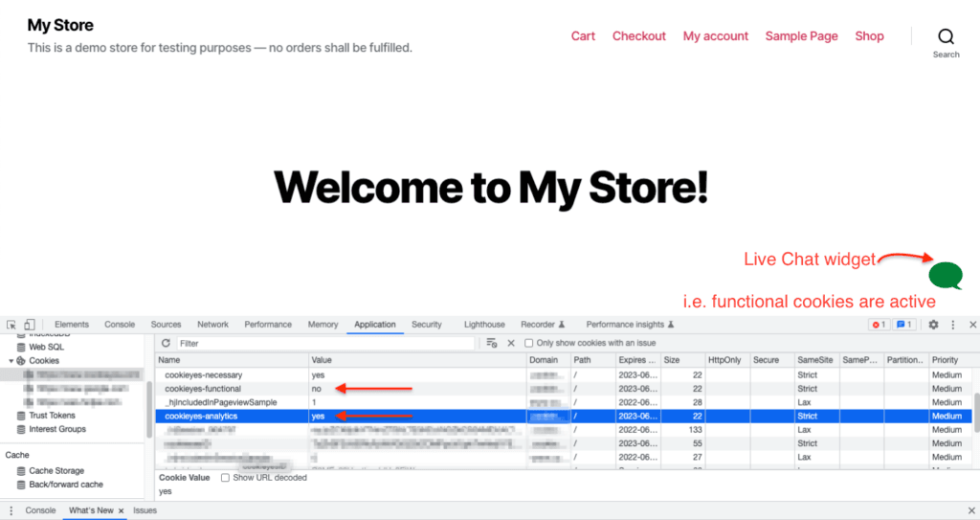Click the blue issues count badge

click(x=903, y=325)
